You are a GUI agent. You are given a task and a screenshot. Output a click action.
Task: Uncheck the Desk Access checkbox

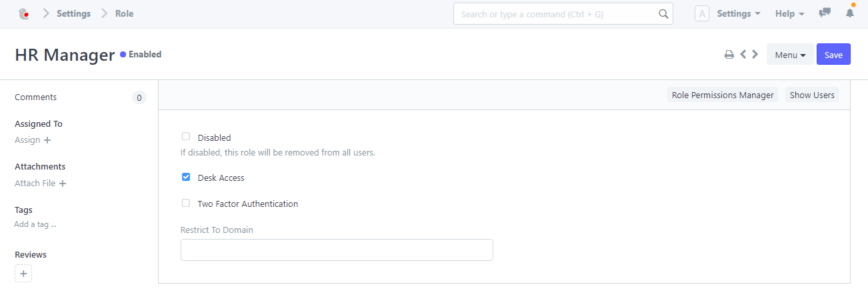click(186, 178)
